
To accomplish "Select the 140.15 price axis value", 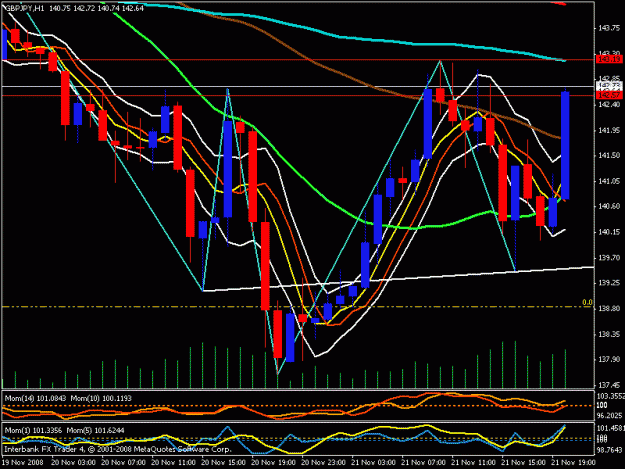I will point(609,232).
